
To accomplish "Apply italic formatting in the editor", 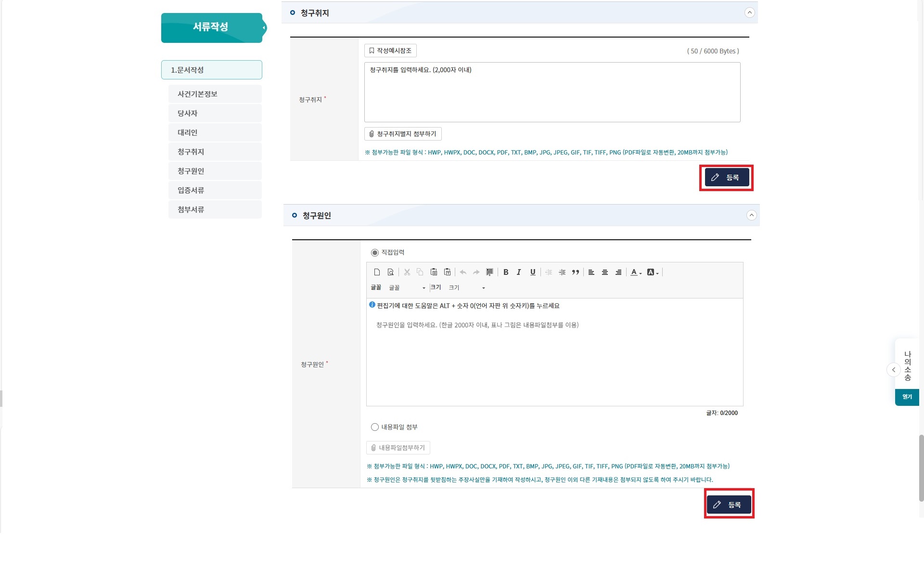I will tap(519, 272).
